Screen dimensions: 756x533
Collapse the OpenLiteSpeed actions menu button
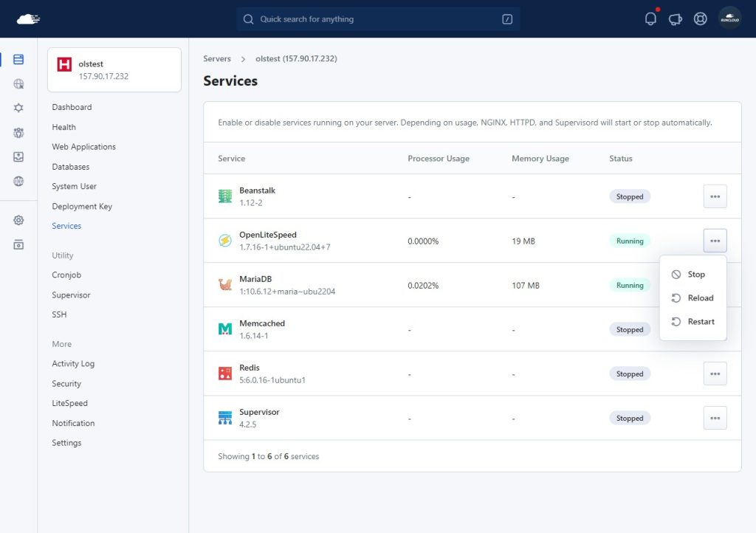[715, 241]
